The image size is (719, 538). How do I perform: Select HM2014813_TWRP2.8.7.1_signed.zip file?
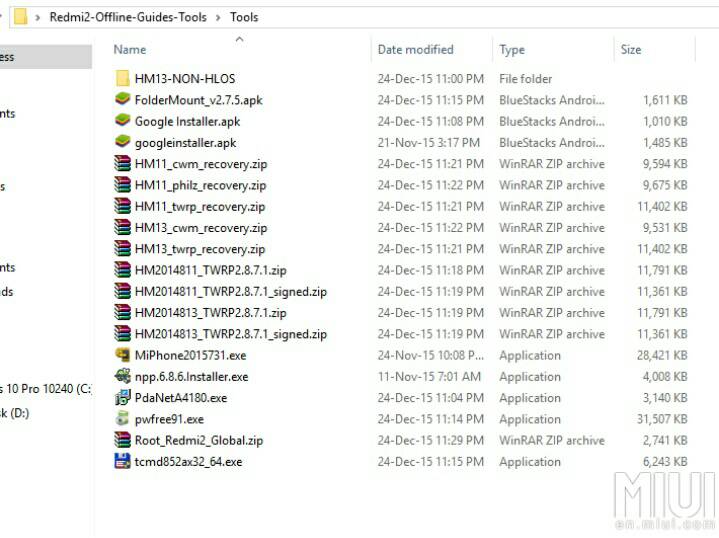(230, 334)
